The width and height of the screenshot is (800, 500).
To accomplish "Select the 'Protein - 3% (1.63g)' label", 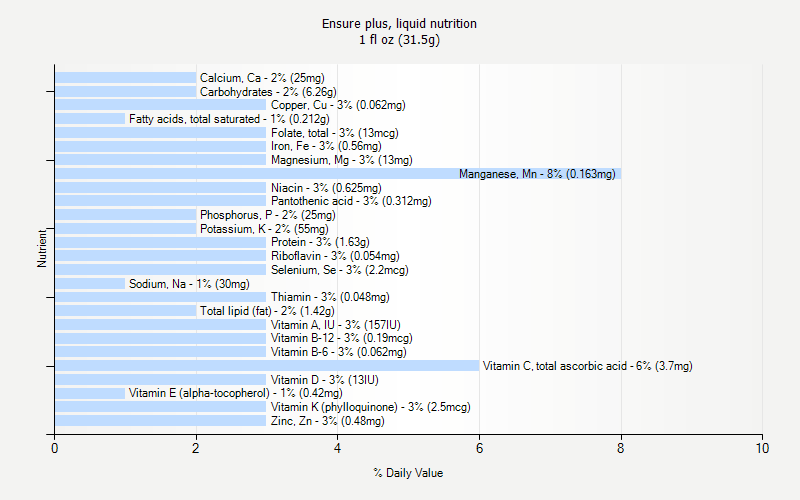I will pyautogui.click(x=320, y=242).
